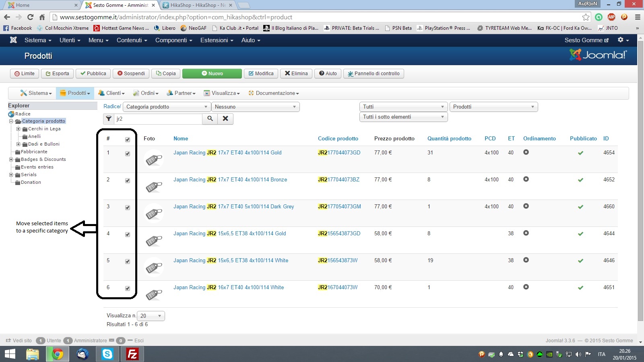644x362 pixels.
Task: Open Thunderbird from the taskbar
Action: click(83, 354)
